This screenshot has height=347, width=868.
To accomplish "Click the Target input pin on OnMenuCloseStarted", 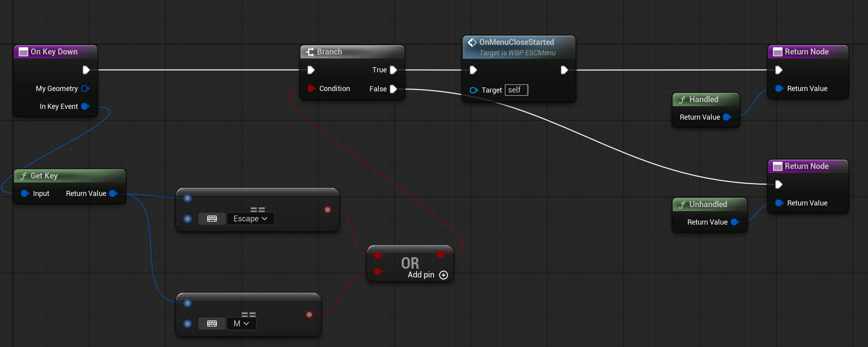I will pyautogui.click(x=473, y=90).
